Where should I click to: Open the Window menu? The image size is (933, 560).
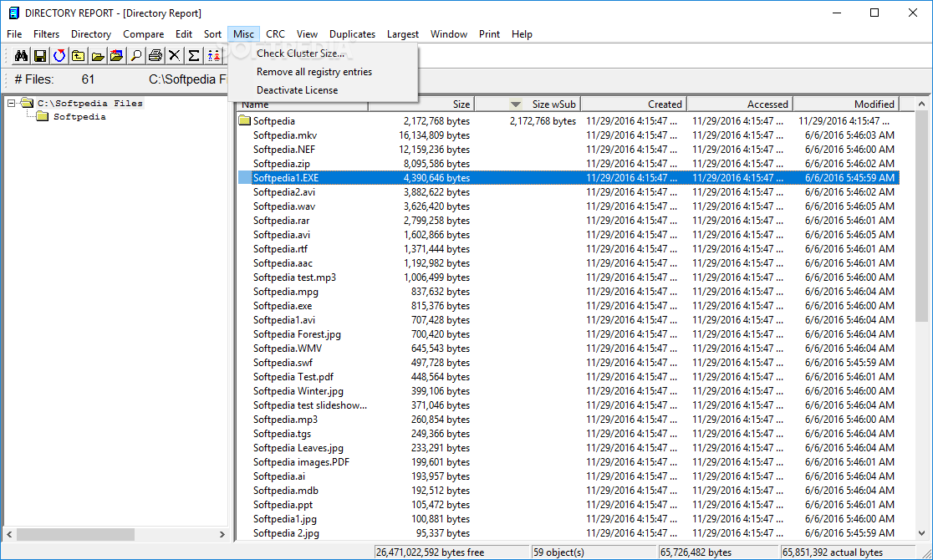449,34
